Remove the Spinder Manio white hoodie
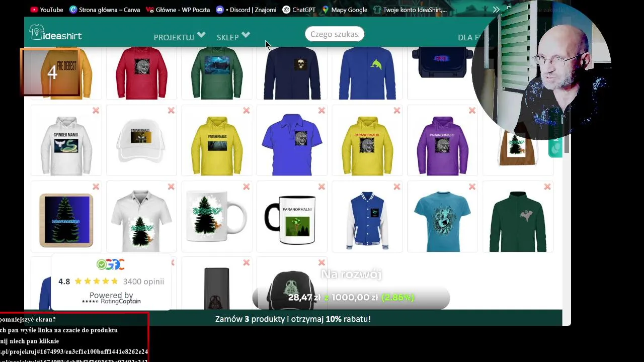The width and height of the screenshot is (644, 362). click(96, 111)
